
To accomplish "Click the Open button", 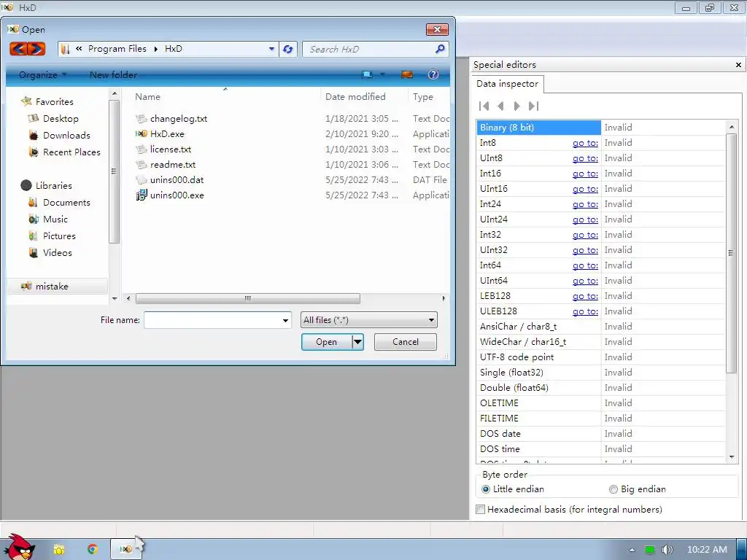I will [x=326, y=342].
